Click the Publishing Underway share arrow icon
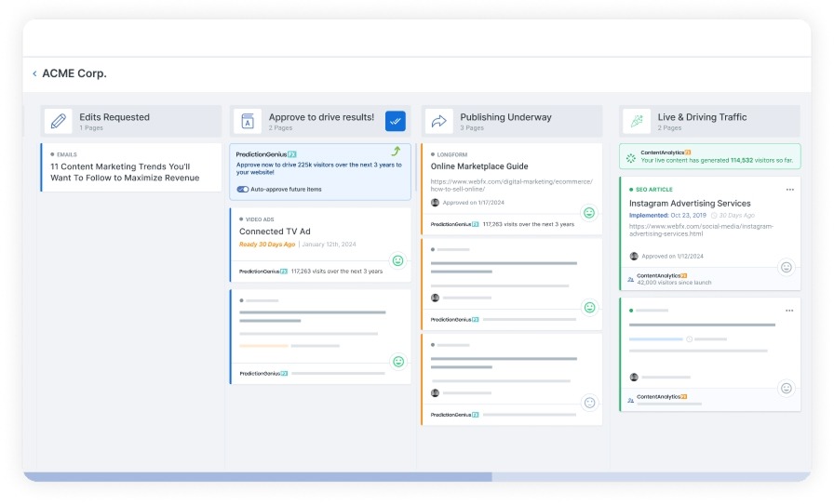The image size is (834, 504). (x=438, y=121)
